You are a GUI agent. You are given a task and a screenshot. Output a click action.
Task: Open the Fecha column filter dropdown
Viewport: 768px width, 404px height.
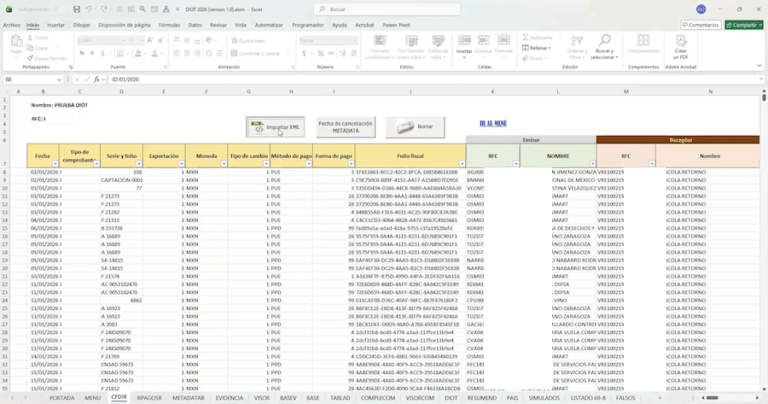click(55, 164)
